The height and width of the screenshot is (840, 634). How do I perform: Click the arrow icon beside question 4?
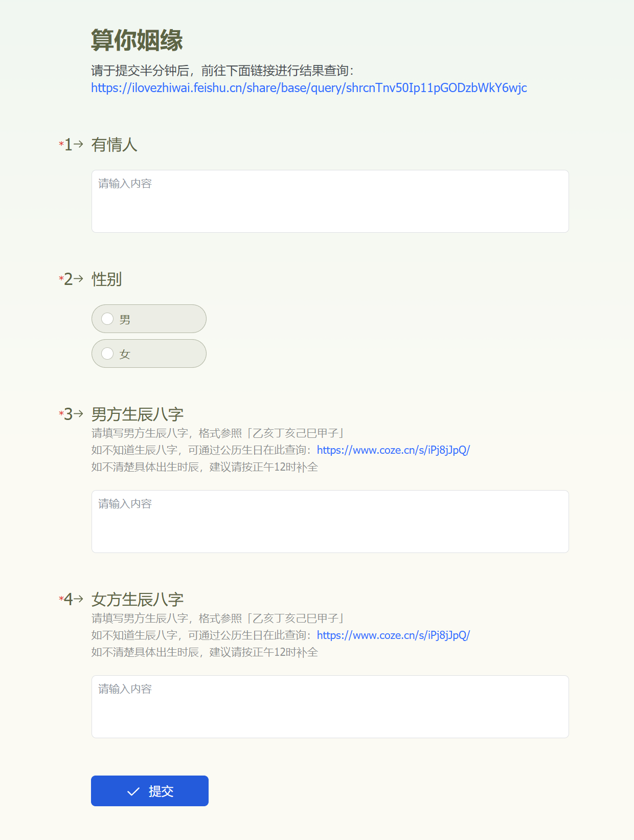78,599
